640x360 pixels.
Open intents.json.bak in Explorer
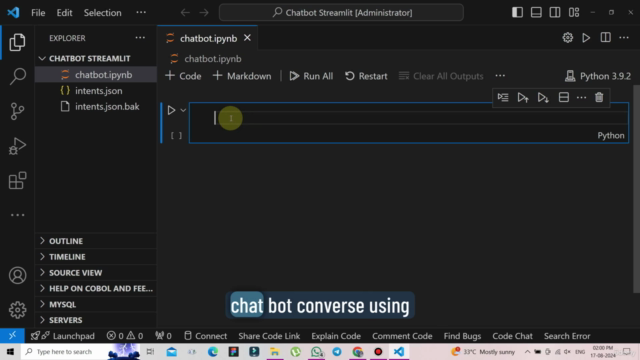[96, 107]
